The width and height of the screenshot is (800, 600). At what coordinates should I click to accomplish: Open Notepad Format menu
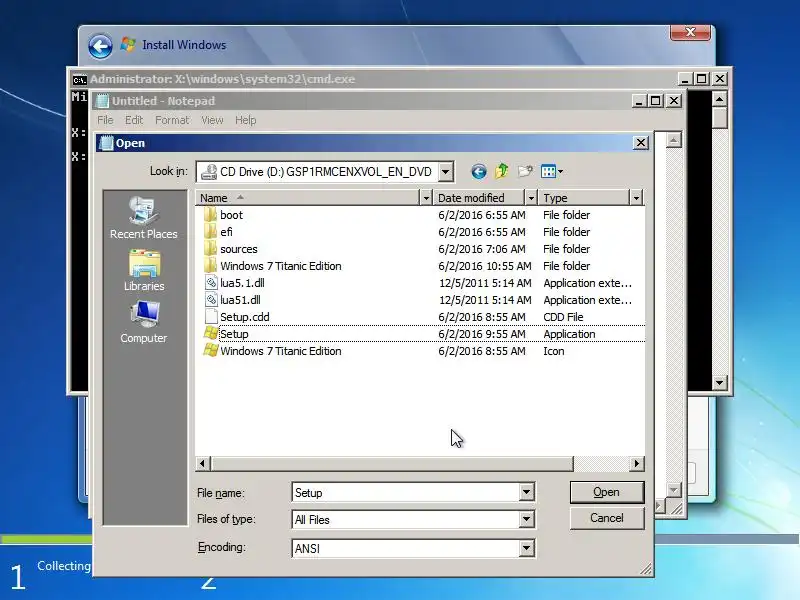(x=172, y=120)
